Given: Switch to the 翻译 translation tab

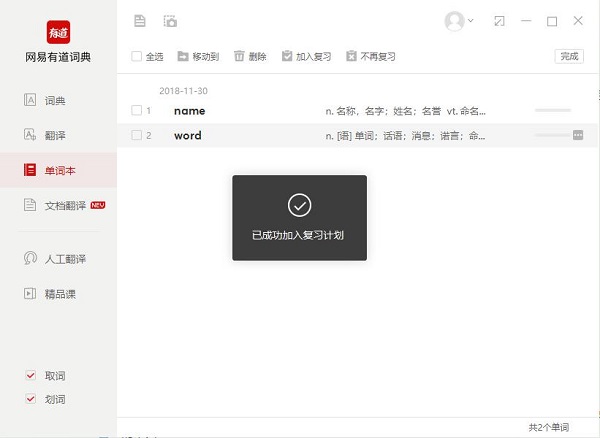Looking at the screenshot, I should [58, 135].
